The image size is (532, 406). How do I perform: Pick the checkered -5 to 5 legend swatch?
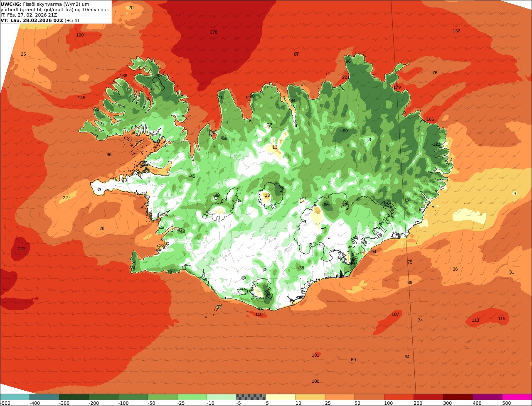click(251, 397)
